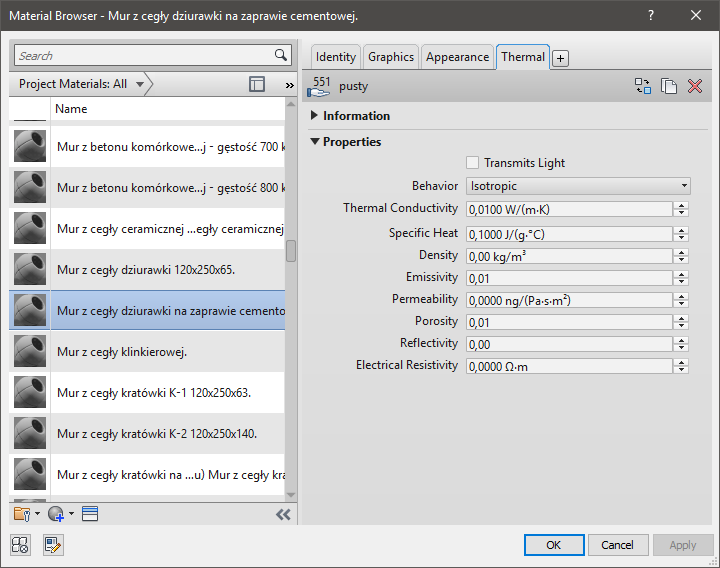The width and height of the screenshot is (720, 568).
Task: Click the Emissivity value field
Action: 569,278
